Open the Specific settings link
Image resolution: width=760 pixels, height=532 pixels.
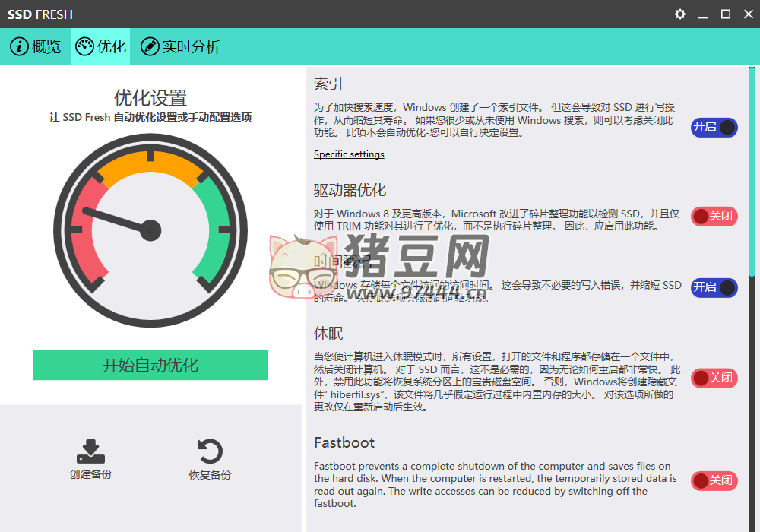349,154
